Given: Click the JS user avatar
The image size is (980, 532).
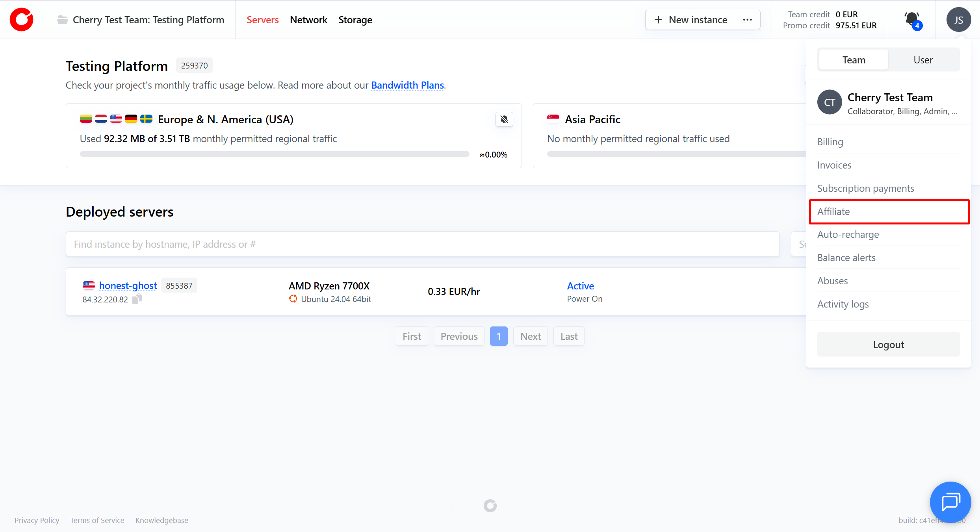Looking at the screenshot, I should pos(958,20).
